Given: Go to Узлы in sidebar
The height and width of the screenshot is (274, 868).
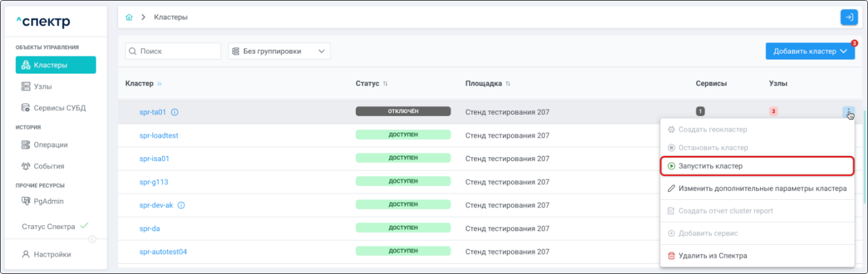Looking at the screenshot, I should click(x=43, y=87).
